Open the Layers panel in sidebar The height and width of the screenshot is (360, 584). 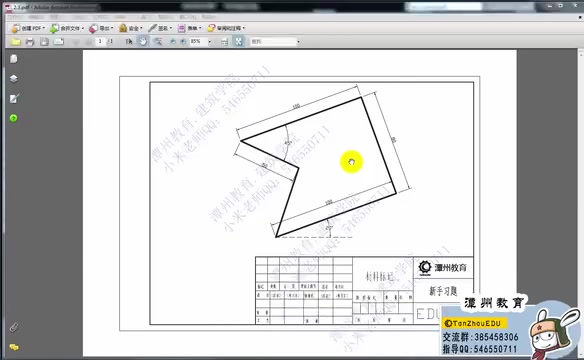click(x=14, y=79)
